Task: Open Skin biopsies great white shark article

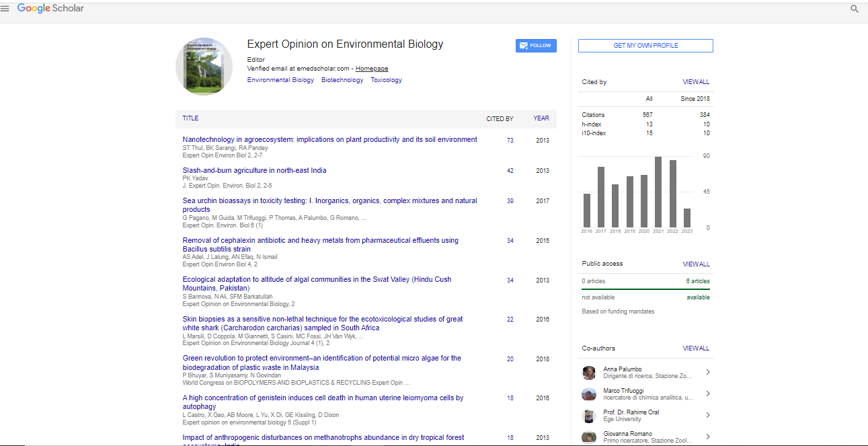Action: (x=323, y=324)
